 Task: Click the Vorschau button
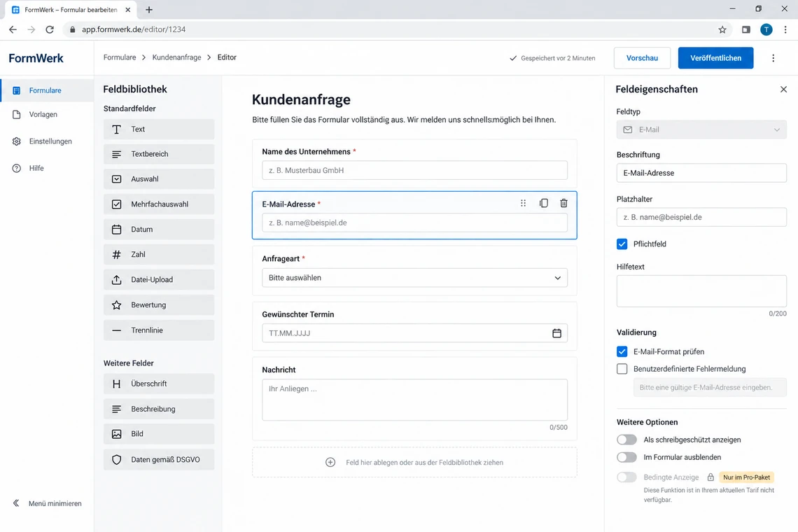coord(642,58)
